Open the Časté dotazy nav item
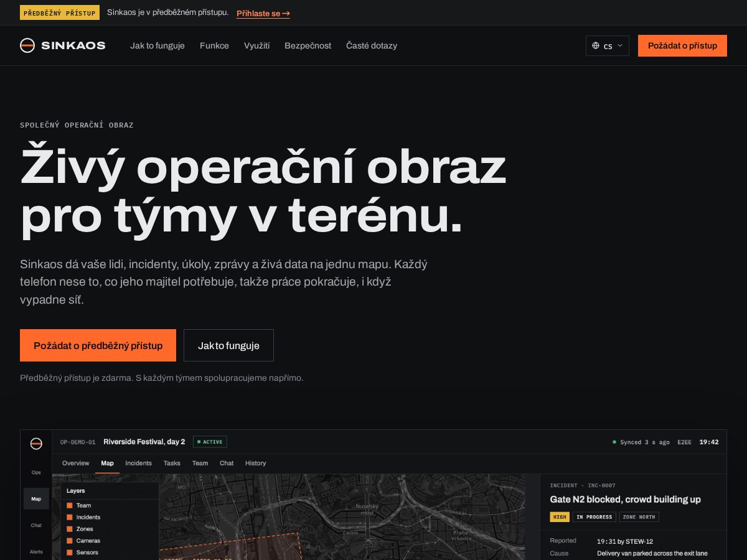 tap(372, 46)
